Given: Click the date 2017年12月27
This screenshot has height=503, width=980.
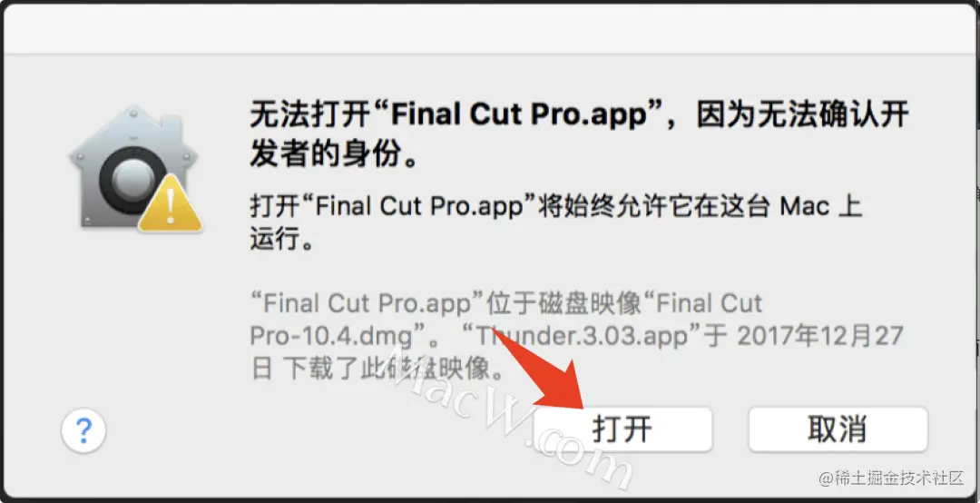Looking at the screenshot, I should coord(820,337).
